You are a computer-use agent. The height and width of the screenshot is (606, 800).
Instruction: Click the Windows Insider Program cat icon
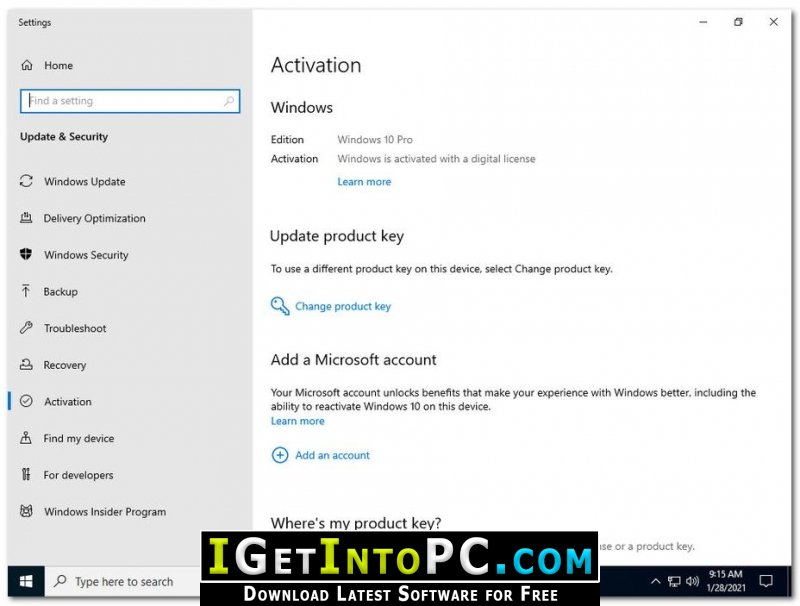26,511
